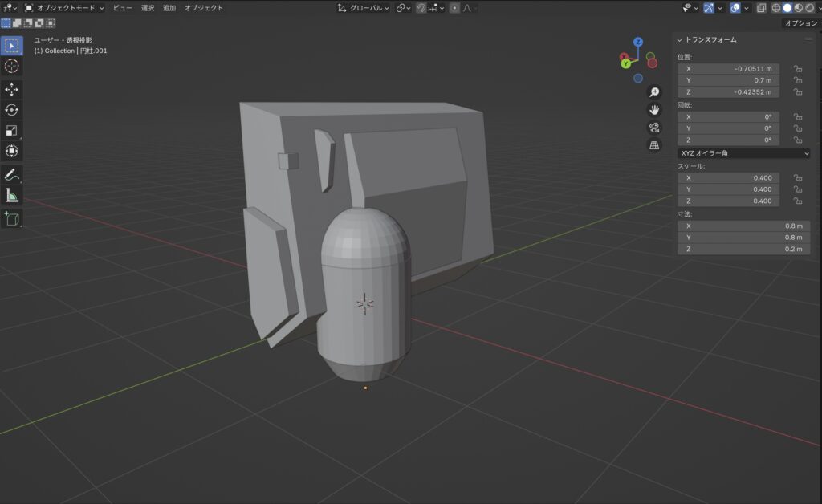The height and width of the screenshot is (504, 822).
Task: Open the ビュー menu
Action: [123, 8]
